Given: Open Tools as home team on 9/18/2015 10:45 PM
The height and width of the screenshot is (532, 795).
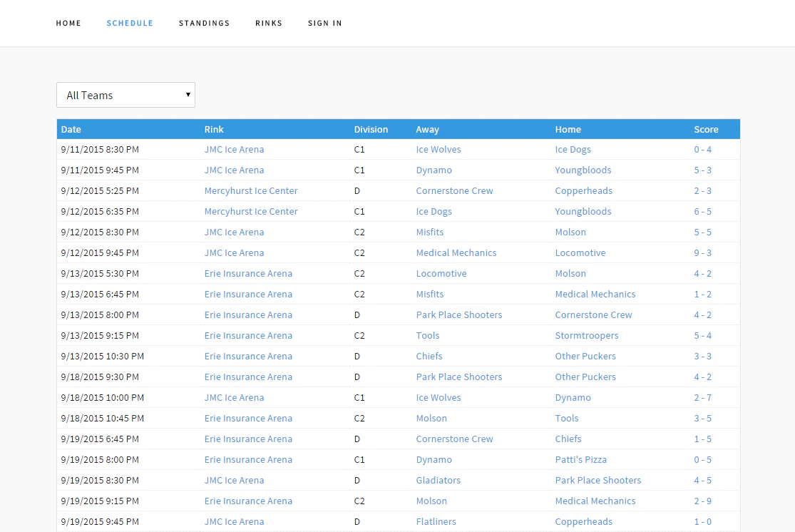Looking at the screenshot, I should click(x=567, y=419).
